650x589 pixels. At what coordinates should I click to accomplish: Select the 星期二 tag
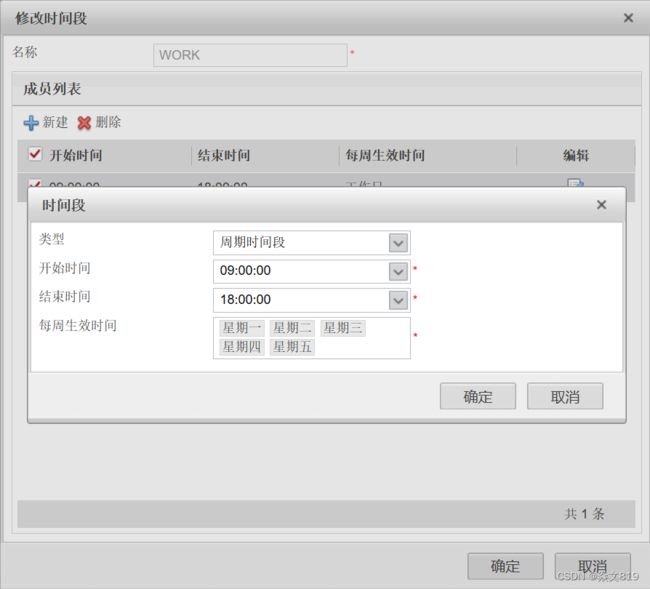pos(292,328)
